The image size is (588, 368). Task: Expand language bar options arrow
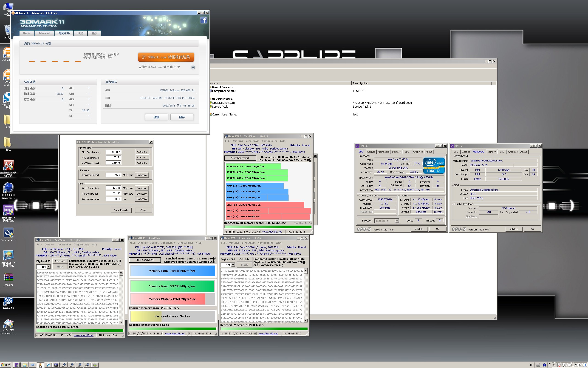pyautogui.click(x=550, y=366)
